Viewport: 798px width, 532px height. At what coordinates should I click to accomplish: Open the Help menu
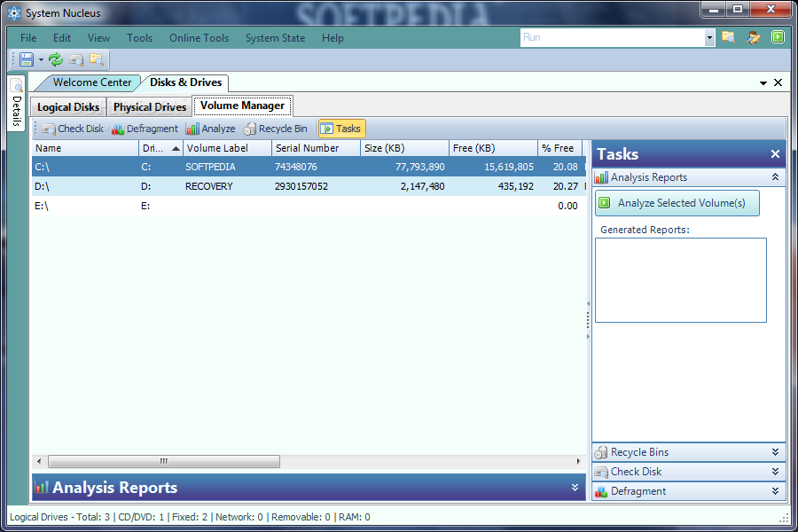[x=332, y=38]
